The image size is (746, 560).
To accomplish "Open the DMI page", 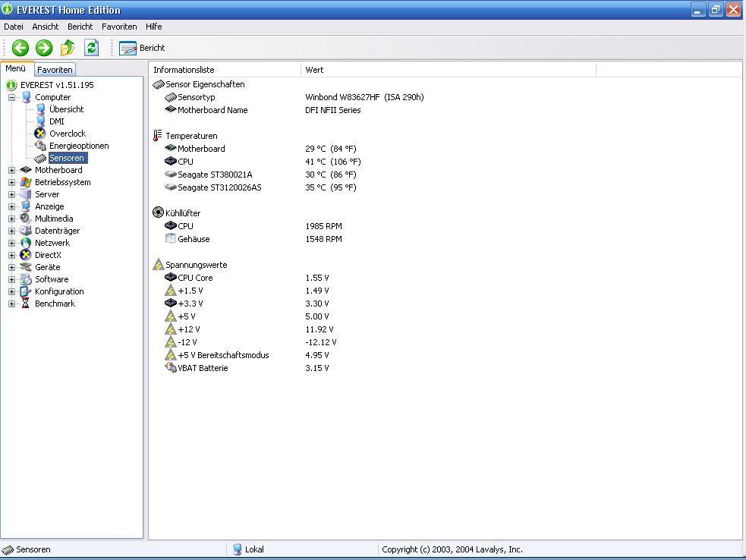I will 56,121.
